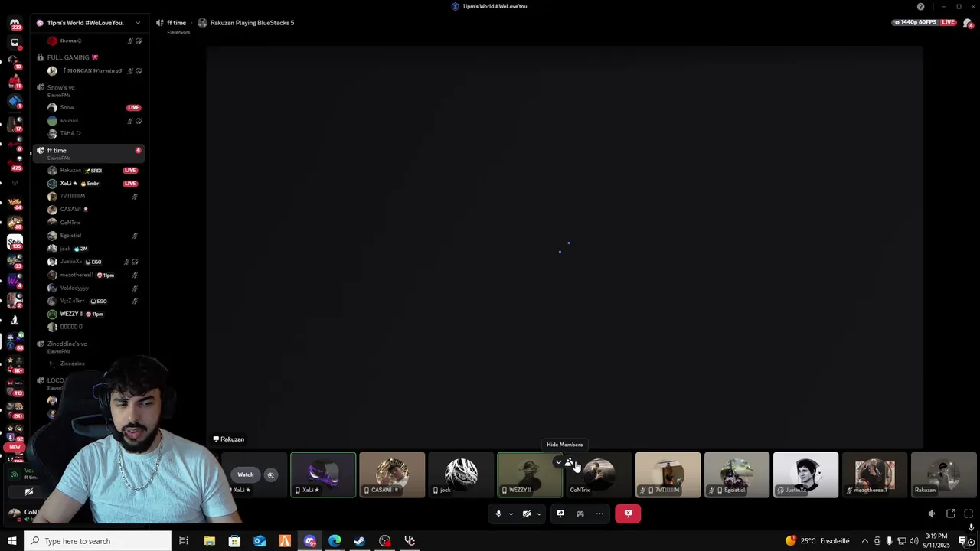Select CASAWI participant tile
The height and width of the screenshot is (551, 980).
click(392, 475)
